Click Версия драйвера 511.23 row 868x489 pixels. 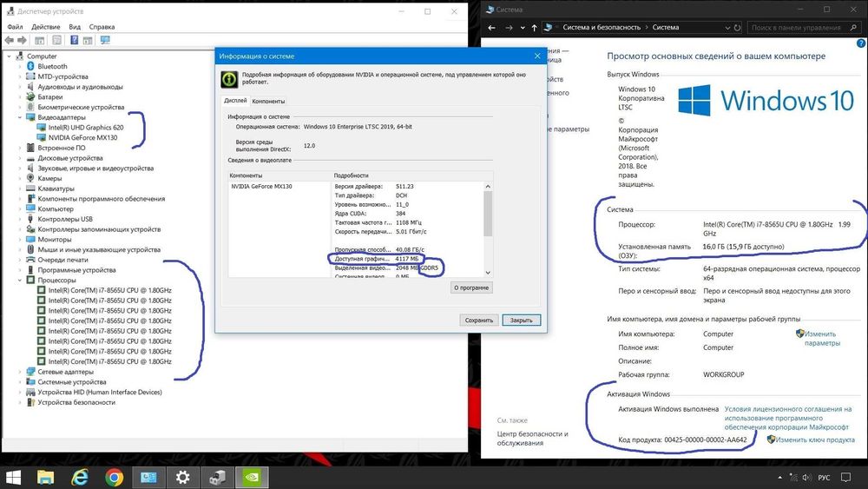(374, 187)
